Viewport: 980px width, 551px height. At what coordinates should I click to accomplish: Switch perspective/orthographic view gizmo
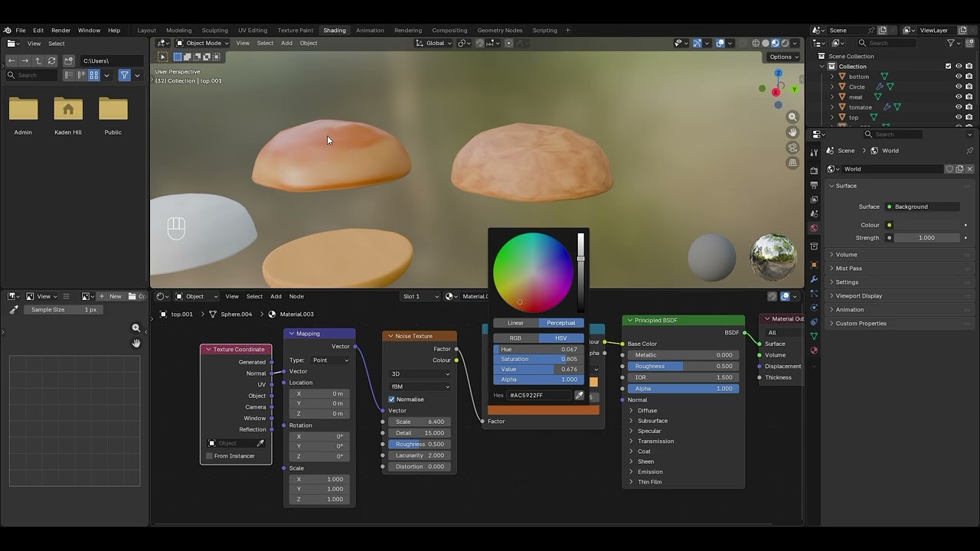(792, 163)
